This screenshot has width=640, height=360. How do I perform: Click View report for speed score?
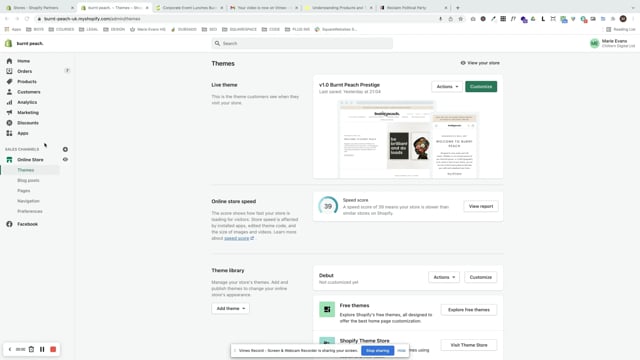pos(481,207)
